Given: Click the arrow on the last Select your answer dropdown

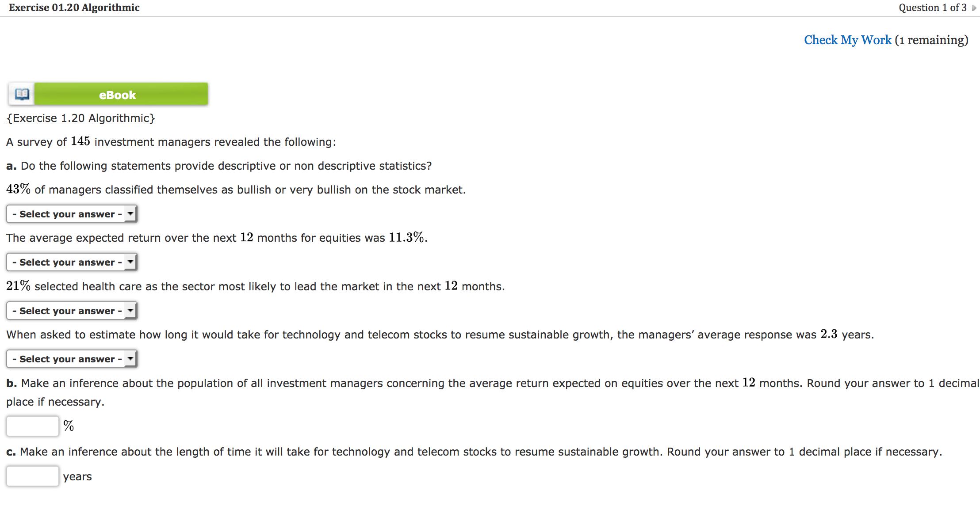Looking at the screenshot, I should point(130,358).
